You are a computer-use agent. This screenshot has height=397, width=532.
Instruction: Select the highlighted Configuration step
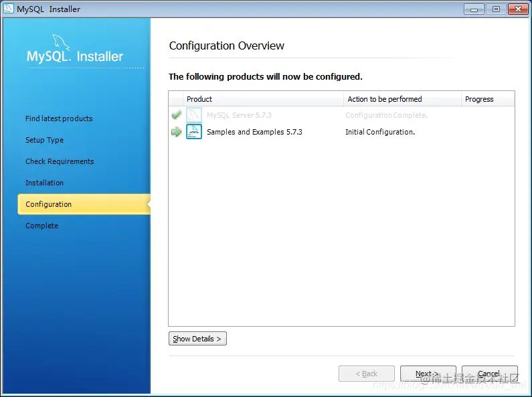(84, 204)
